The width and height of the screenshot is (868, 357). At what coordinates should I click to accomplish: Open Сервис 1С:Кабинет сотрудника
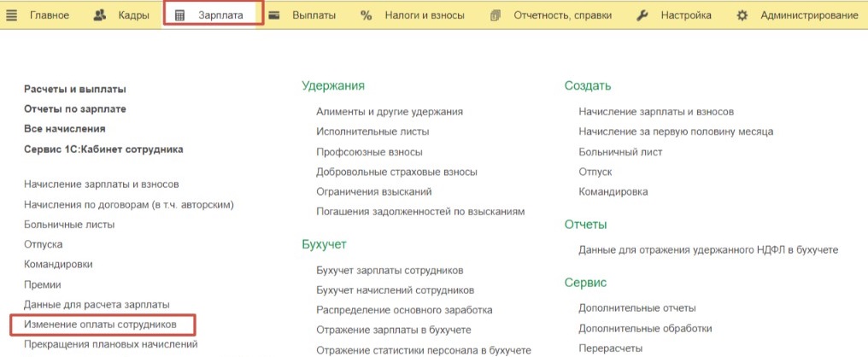pos(103,149)
